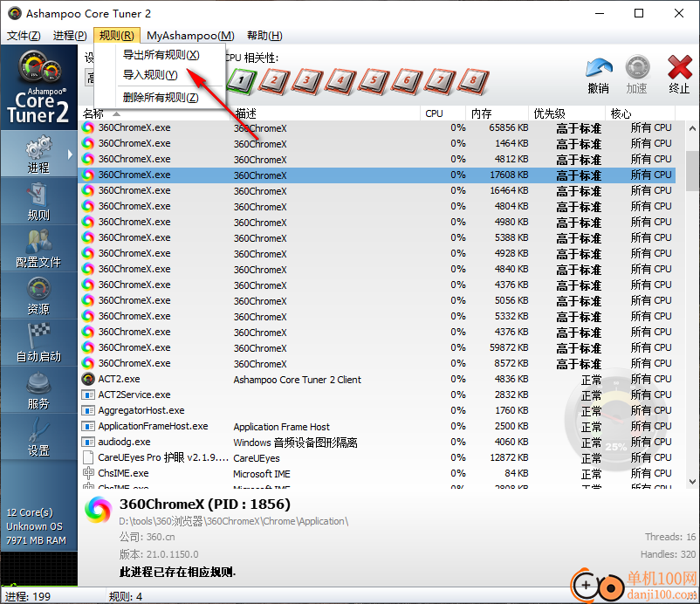
Task: Click the 12 Core(s) system info text
Action: coord(30,512)
